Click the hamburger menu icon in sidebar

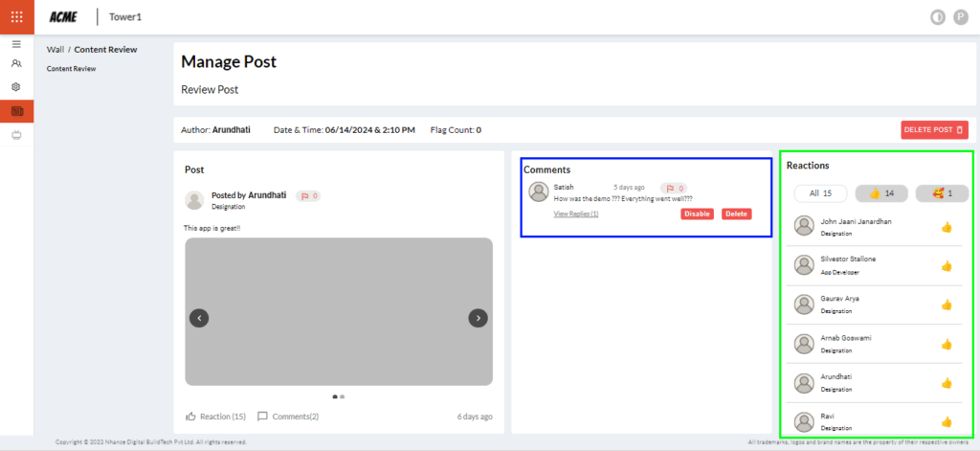16,44
